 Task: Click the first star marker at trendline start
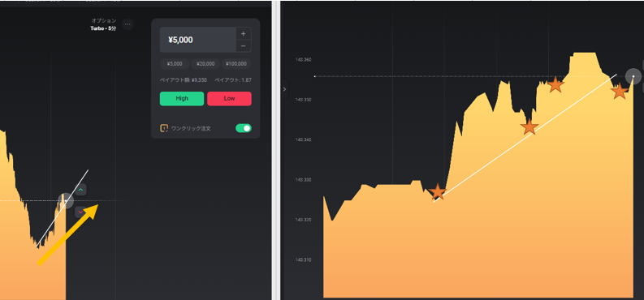438,192
